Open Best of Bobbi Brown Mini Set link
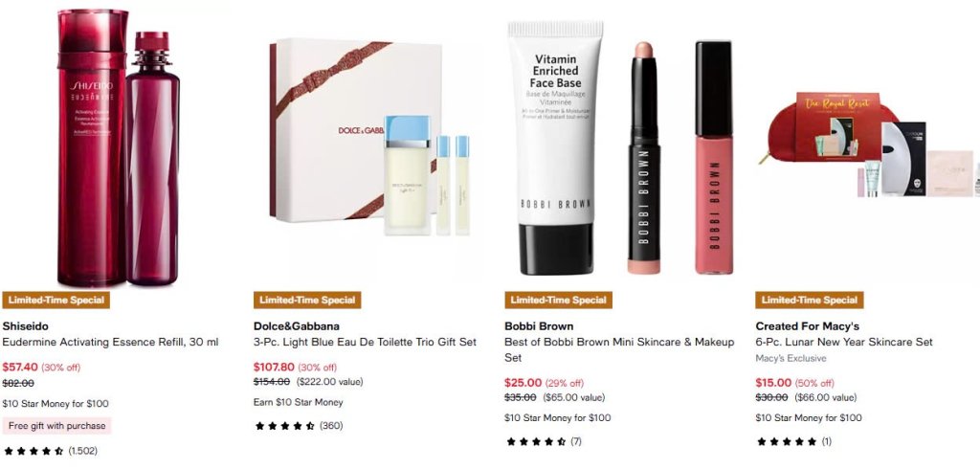980x469 pixels. (x=619, y=350)
